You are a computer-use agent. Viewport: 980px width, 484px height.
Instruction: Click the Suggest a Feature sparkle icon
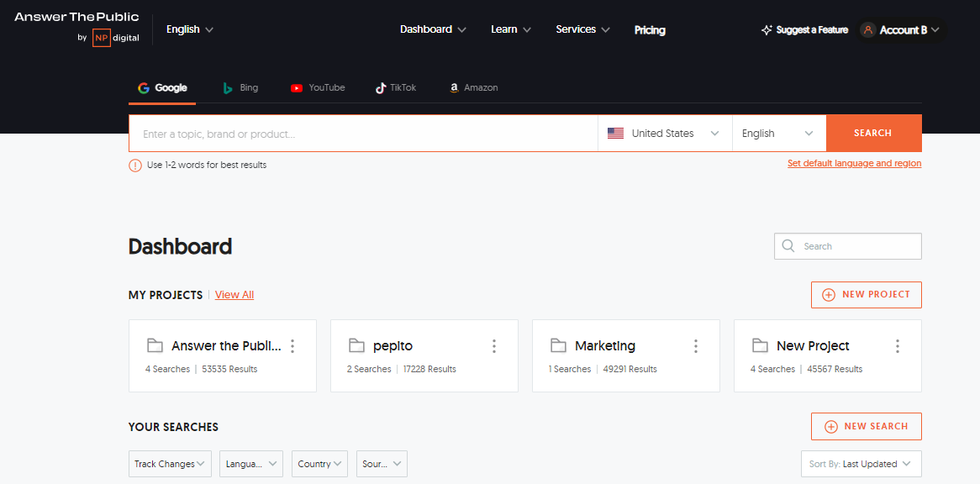767,30
